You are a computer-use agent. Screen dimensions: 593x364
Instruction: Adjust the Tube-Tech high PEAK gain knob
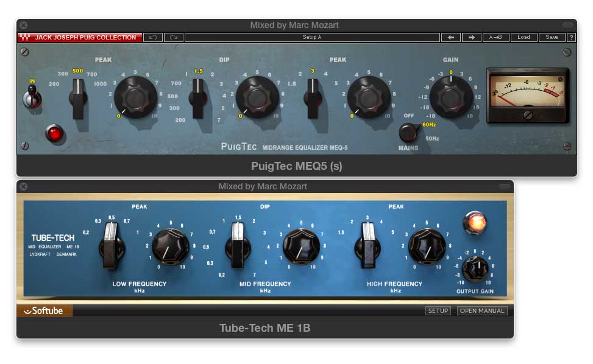coord(427,247)
